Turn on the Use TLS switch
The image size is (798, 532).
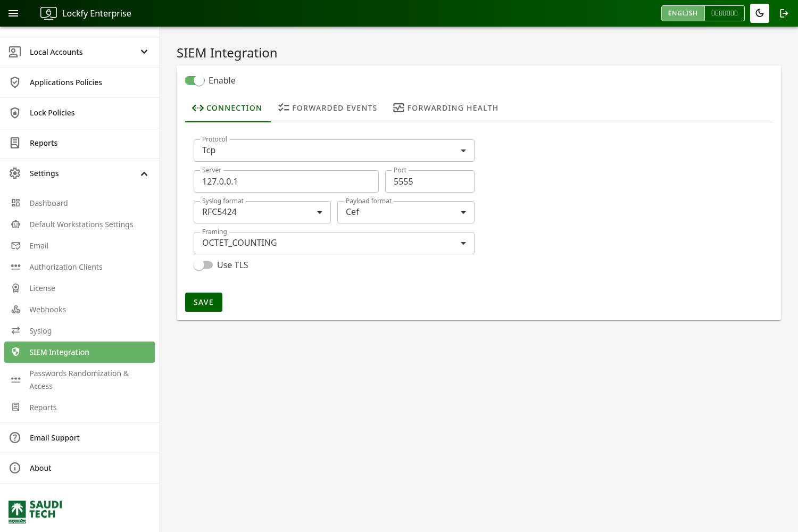point(203,265)
